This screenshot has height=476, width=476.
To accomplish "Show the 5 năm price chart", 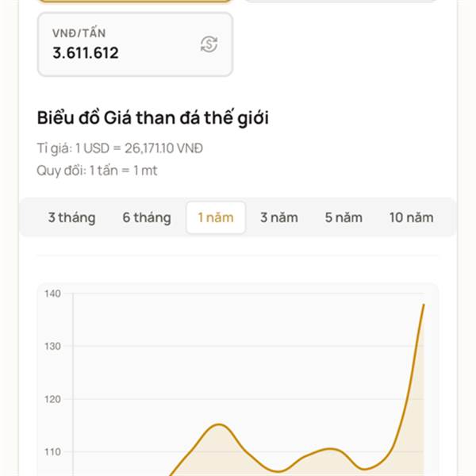I will click(344, 217).
